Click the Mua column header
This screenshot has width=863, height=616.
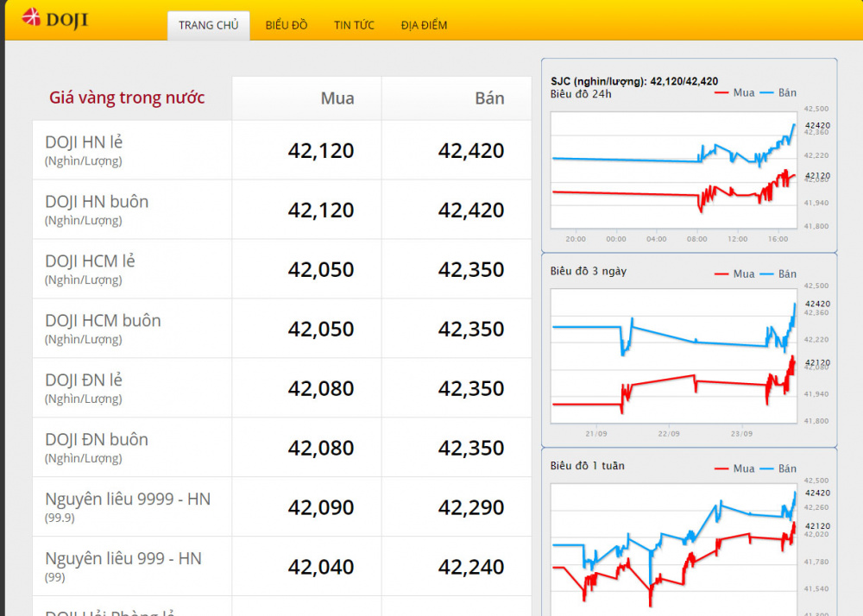[337, 98]
